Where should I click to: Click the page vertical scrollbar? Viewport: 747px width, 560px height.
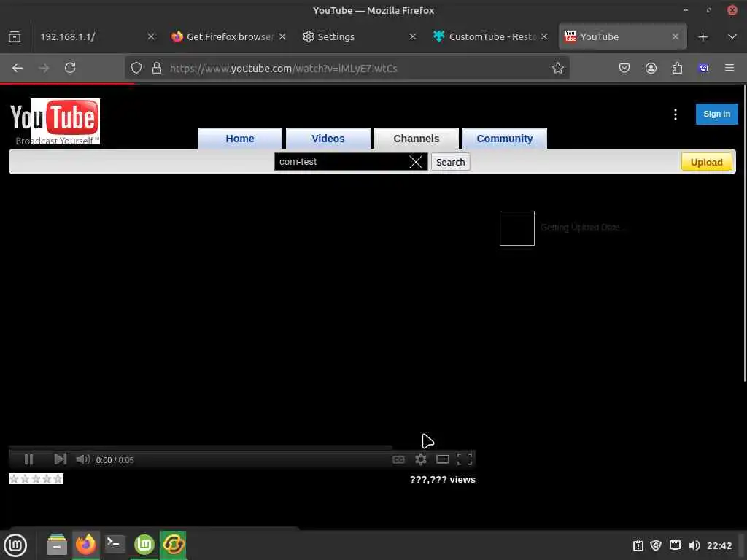tap(745, 233)
